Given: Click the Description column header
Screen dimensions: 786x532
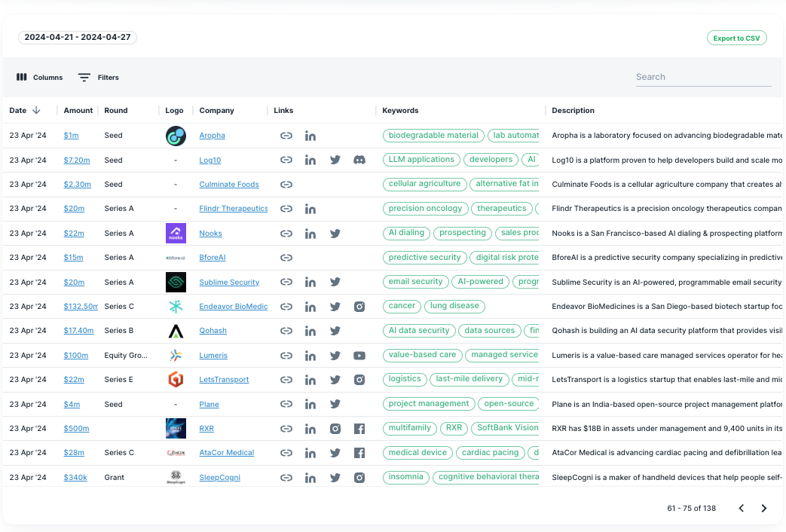Looking at the screenshot, I should [x=573, y=110].
